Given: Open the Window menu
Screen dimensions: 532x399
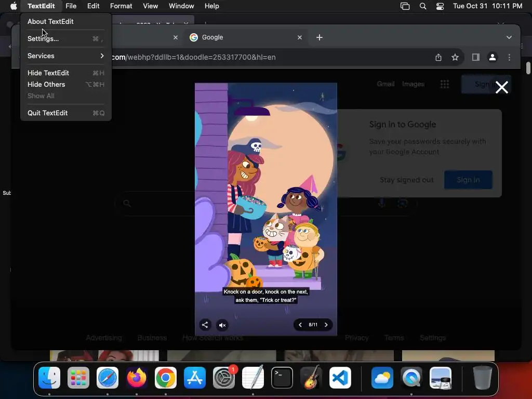Looking at the screenshot, I should 181,6.
